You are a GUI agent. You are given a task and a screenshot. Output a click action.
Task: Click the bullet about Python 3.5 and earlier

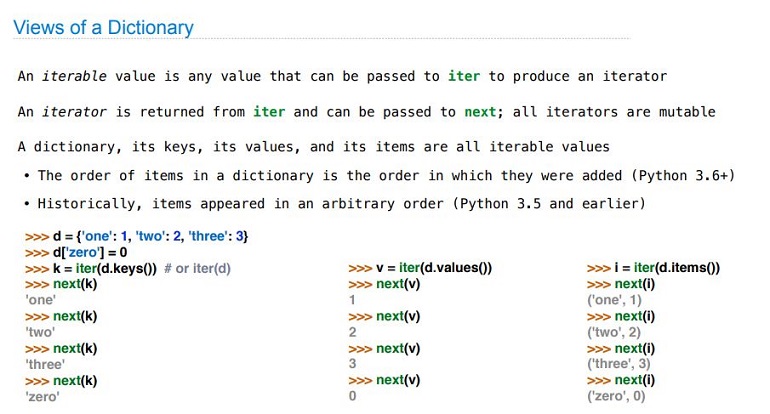(x=334, y=203)
